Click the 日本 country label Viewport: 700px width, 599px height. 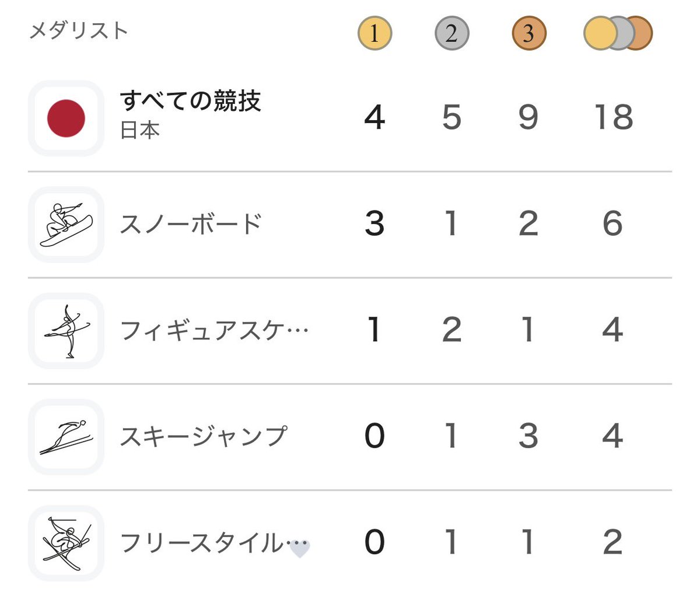click(x=140, y=130)
